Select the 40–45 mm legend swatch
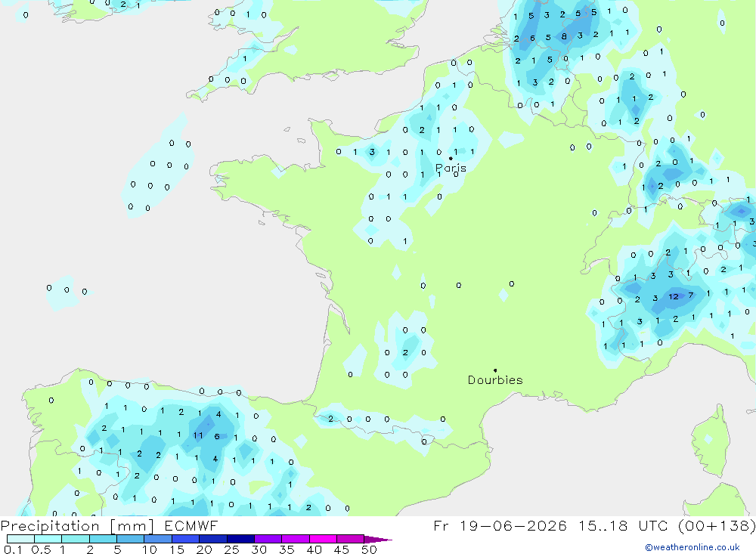 coord(323,539)
